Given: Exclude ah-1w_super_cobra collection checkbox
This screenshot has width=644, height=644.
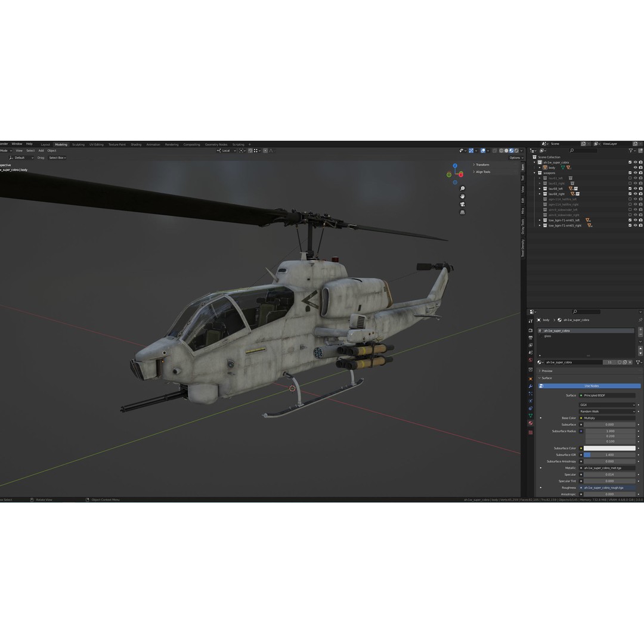Looking at the screenshot, I should [630, 162].
